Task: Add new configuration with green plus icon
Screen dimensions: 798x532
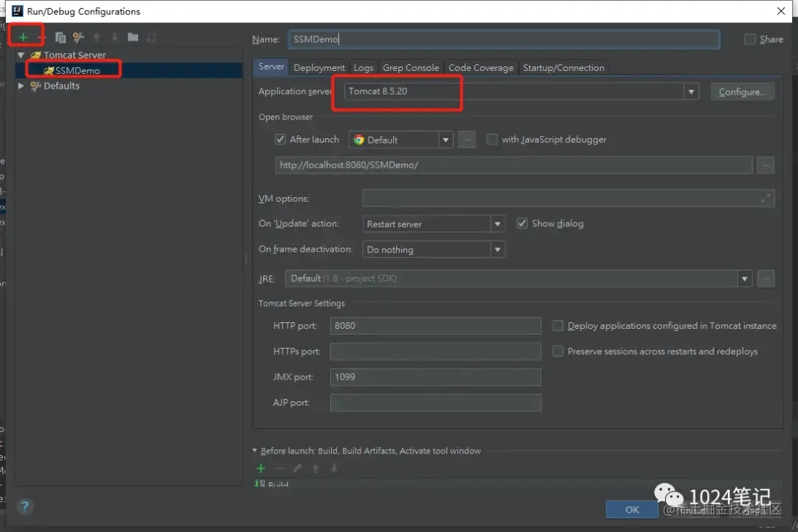Action: pos(23,37)
